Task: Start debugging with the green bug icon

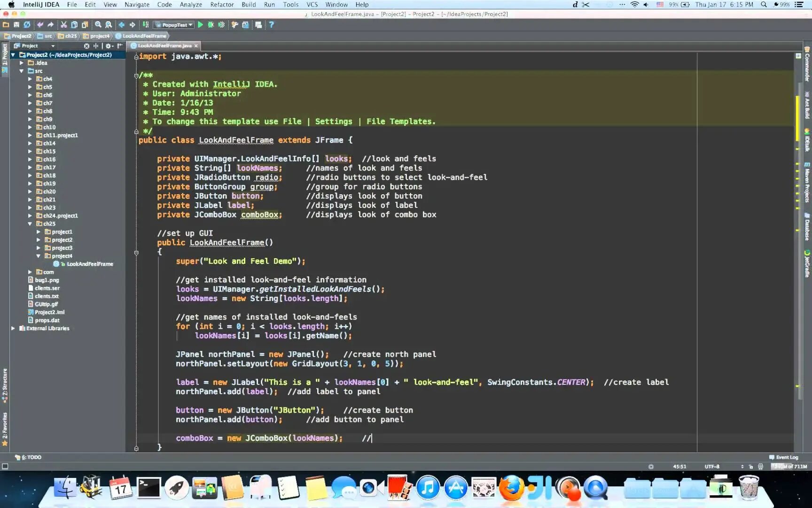Action: (x=211, y=25)
